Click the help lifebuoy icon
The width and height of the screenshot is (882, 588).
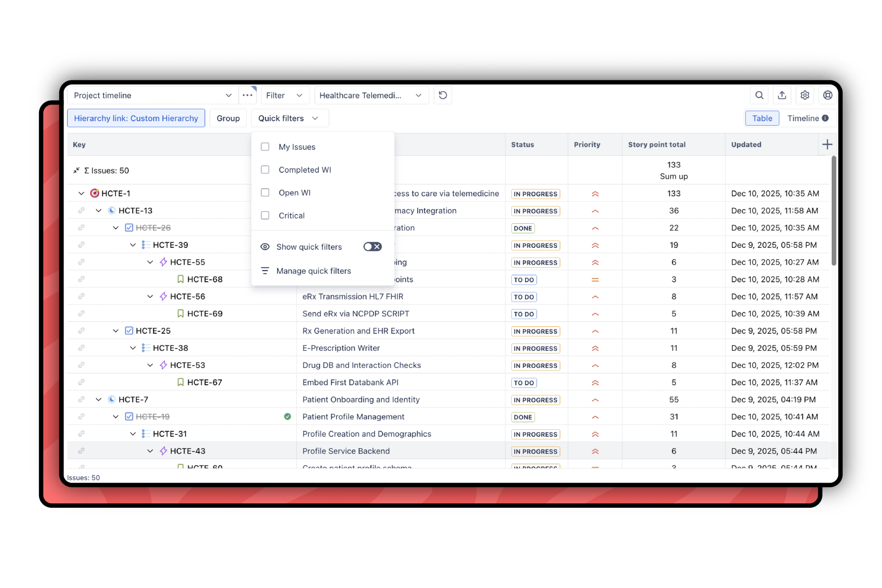coord(828,95)
